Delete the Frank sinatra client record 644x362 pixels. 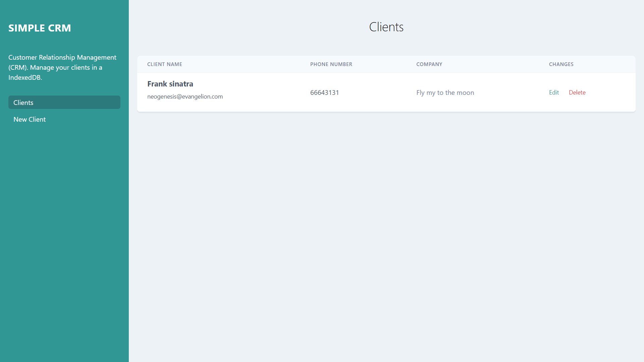pos(577,93)
